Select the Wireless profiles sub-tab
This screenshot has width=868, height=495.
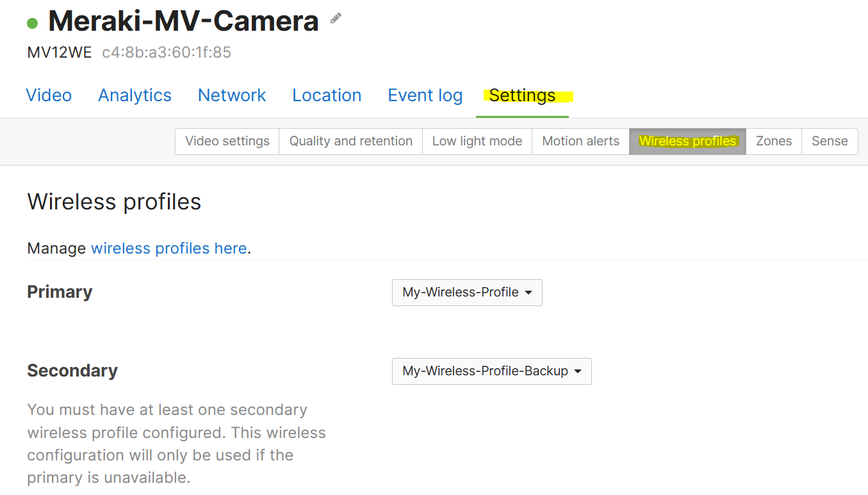687,141
